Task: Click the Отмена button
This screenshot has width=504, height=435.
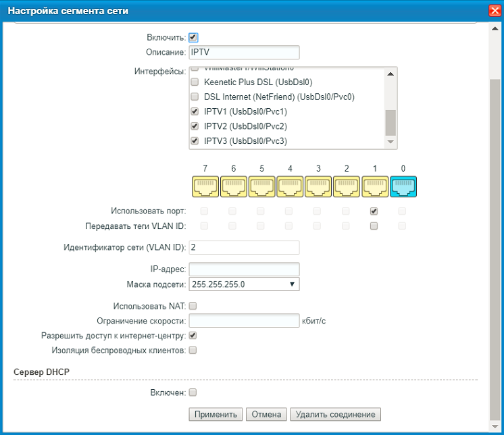Action: pos(267,414)
